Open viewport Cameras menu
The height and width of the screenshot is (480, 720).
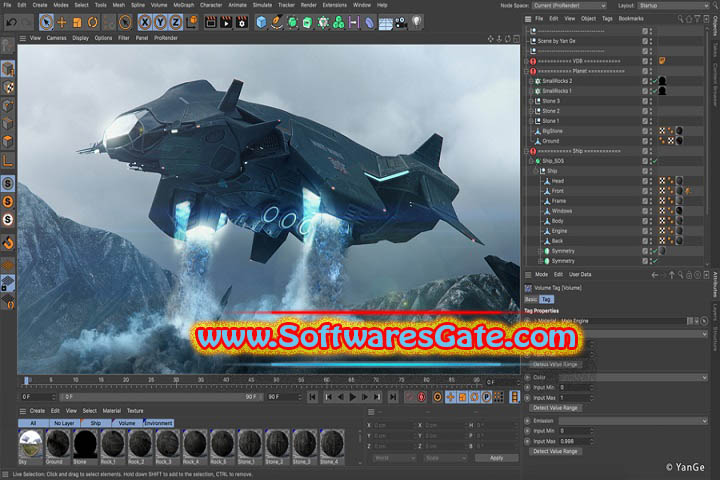(56, 38)
